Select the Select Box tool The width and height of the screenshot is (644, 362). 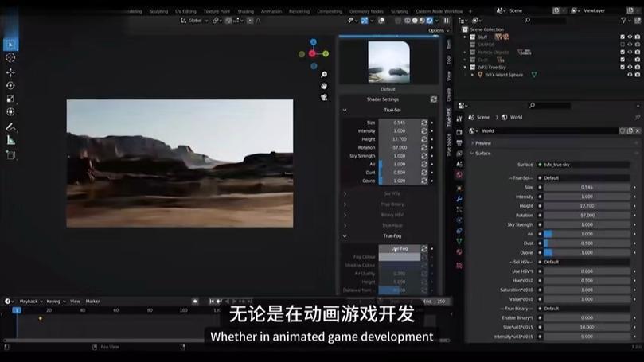pos(10,45)
